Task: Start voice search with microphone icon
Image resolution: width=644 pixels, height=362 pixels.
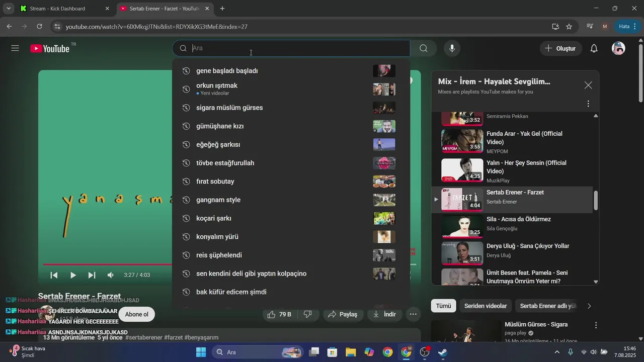Action: (x=452, y=48)
